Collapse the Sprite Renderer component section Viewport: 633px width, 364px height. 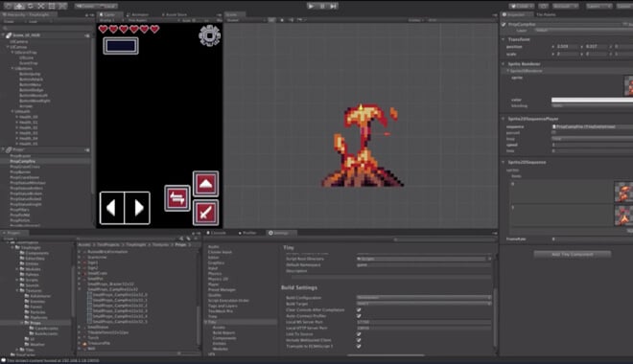coord(504,64)
